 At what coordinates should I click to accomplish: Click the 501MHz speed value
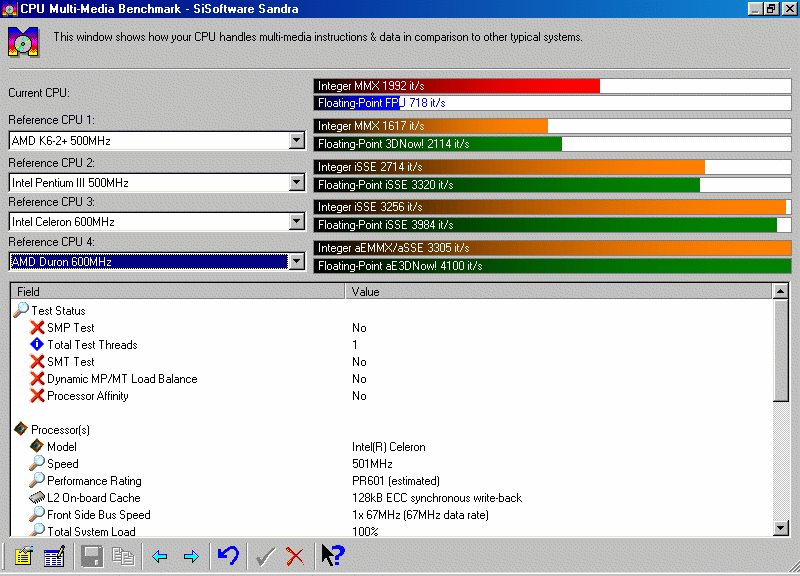[x=372, y=464]
